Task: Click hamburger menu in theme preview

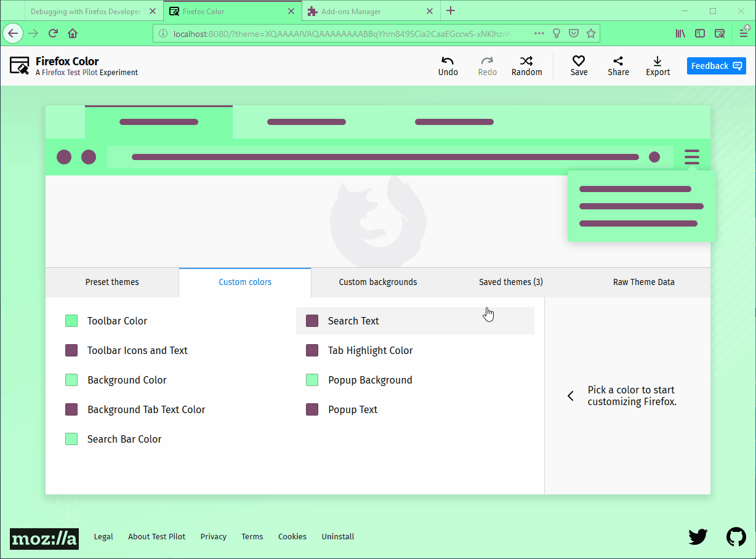Action: 692,156
